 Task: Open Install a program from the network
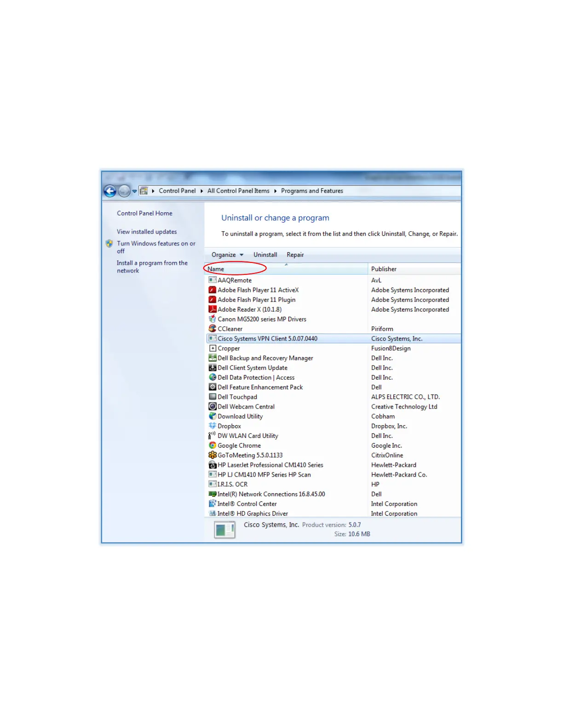[x=152, y=267]
